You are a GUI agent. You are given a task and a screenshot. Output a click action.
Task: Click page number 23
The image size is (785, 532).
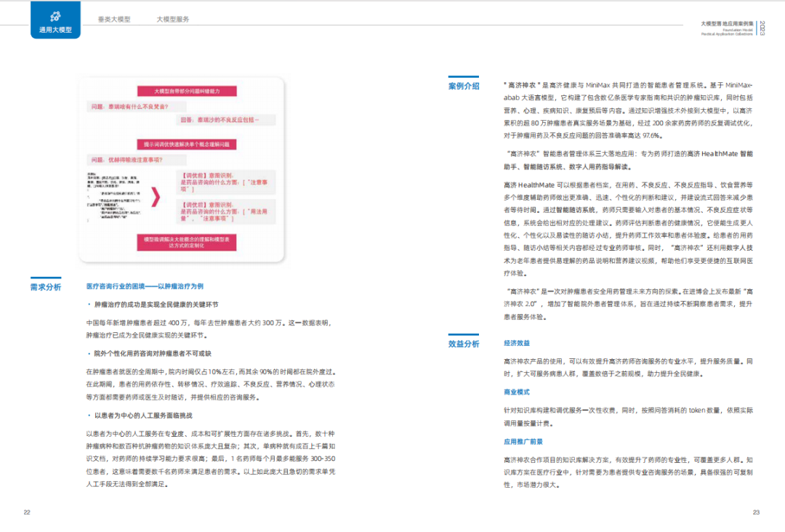tap(756, 512)
